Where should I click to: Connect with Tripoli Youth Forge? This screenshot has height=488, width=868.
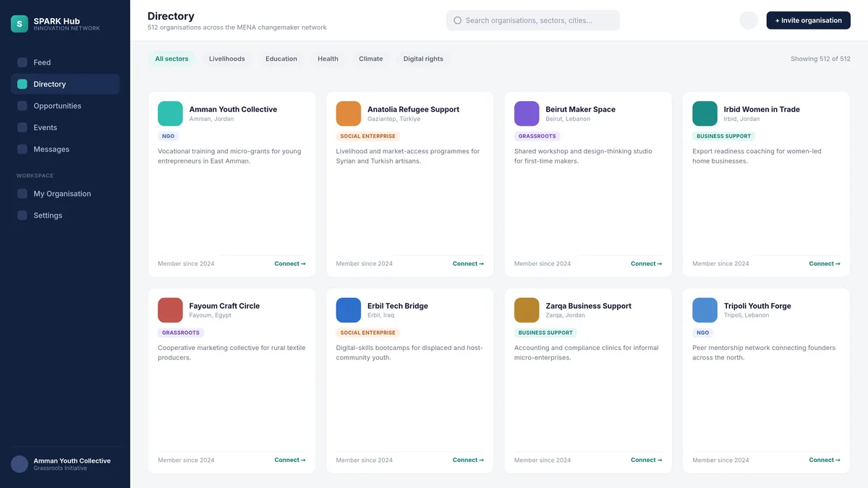tap(825, 460)
